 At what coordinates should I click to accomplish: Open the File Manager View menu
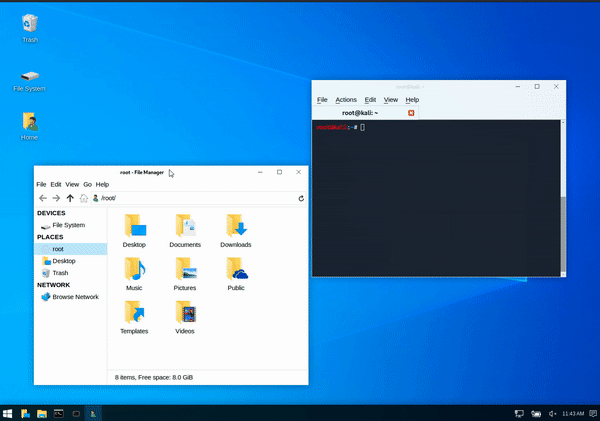pos(72,185)
